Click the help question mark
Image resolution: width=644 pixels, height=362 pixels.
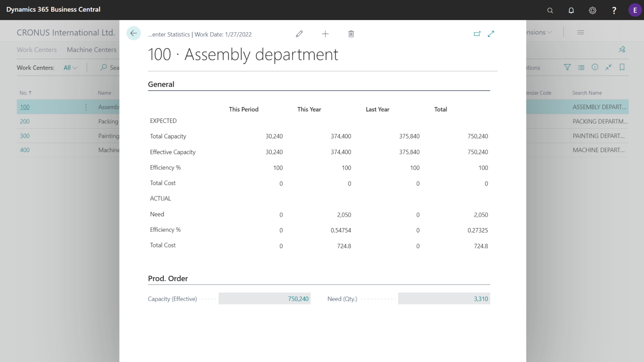click(x=614, y=10)
